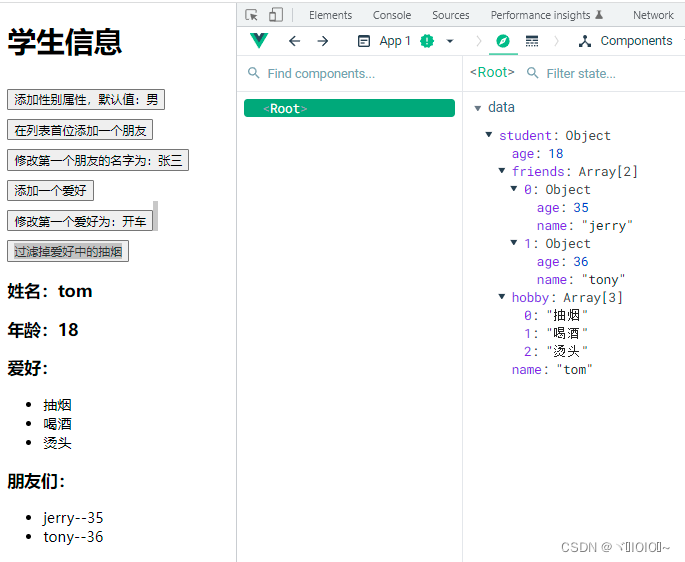
Task: Click the 抽烟 item on the page list
Action: tap(57, 405)
